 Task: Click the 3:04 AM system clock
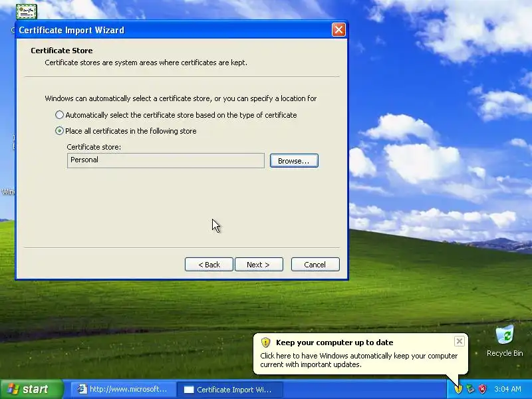507,389
